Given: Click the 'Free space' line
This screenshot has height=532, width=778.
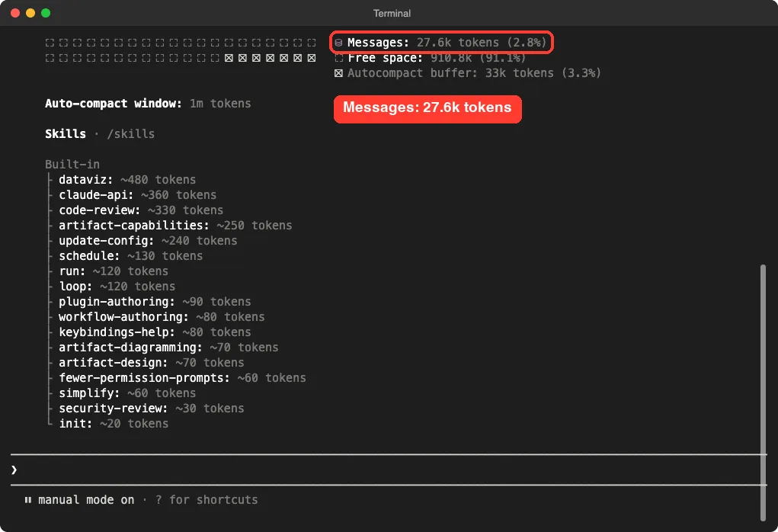Looking at the screenshot, I should (430, 58).
